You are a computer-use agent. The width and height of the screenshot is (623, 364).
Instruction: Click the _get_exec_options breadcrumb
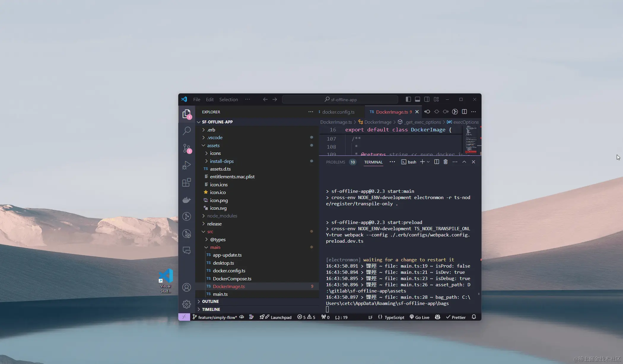click(x=419, y=122)
